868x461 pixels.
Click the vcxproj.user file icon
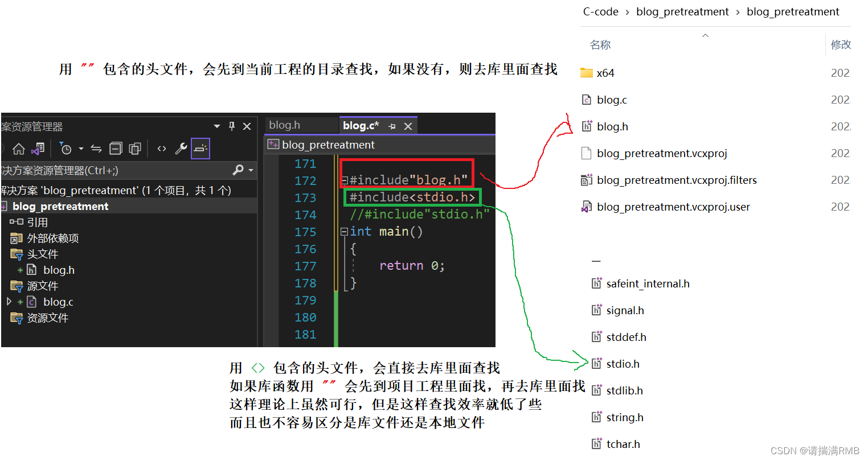(x=587, y=207)
